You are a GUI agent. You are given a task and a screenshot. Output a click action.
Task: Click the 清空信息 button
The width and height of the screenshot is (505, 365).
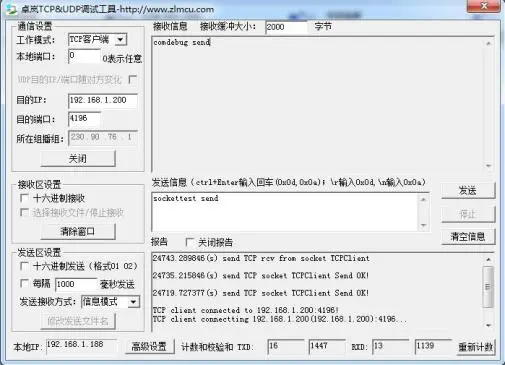pyautogui.click(x=468, y=237)
